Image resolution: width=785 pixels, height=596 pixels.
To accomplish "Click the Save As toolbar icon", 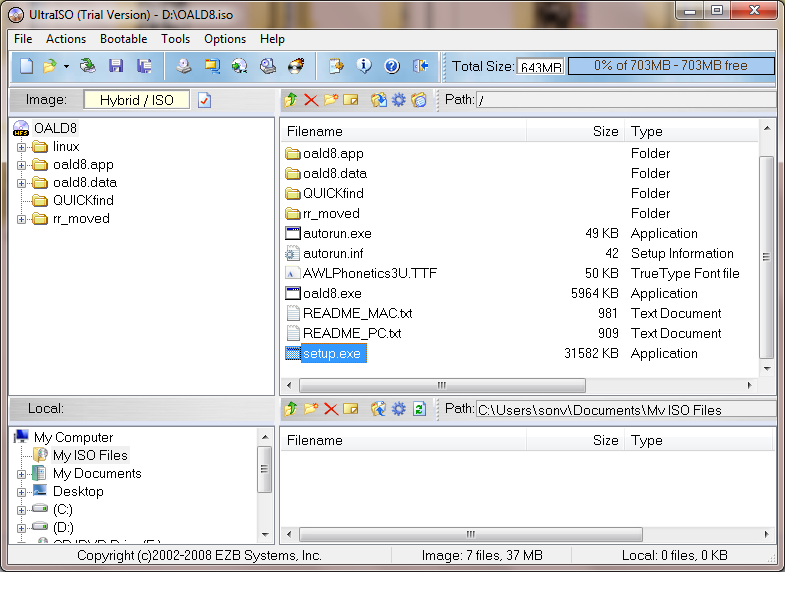I will tap(144, 66).
